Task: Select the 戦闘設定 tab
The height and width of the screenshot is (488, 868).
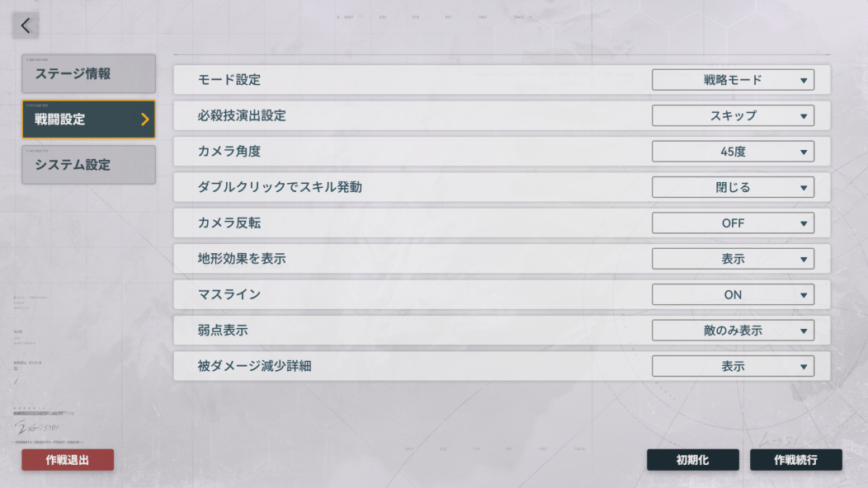Action: [x=78, y=120]
